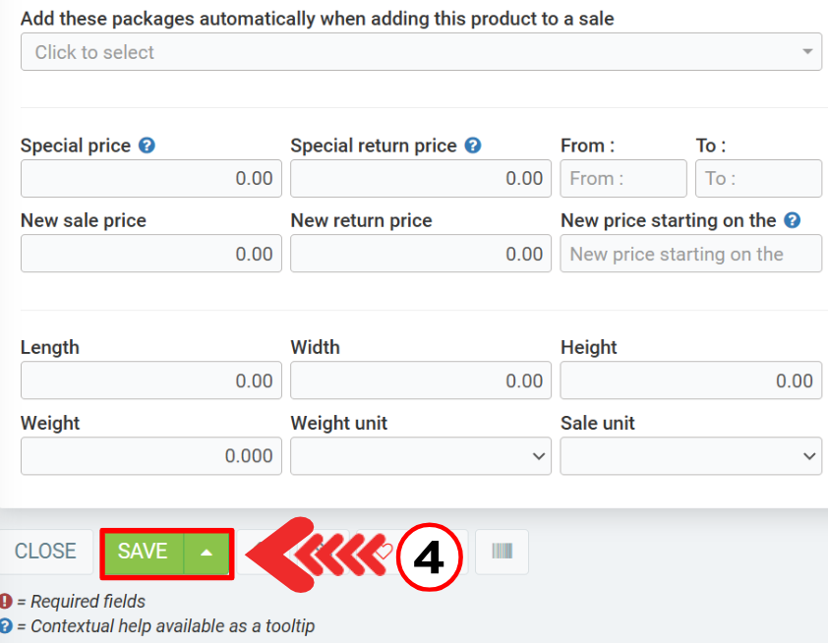Click the Weight input field
This screenshot has width=828, height=644.
point(150,456)
